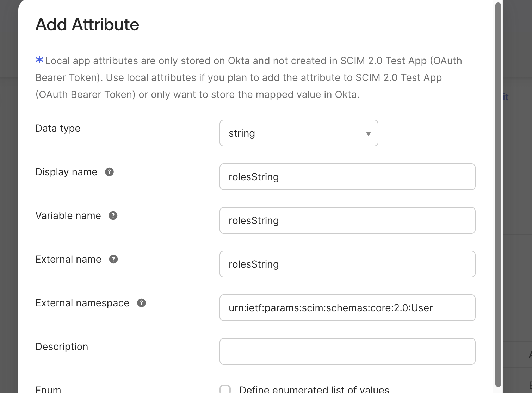532x393 pixels.
Task: Enable the Define enumerated list checkbox
Action: click(x=225, y=389)
